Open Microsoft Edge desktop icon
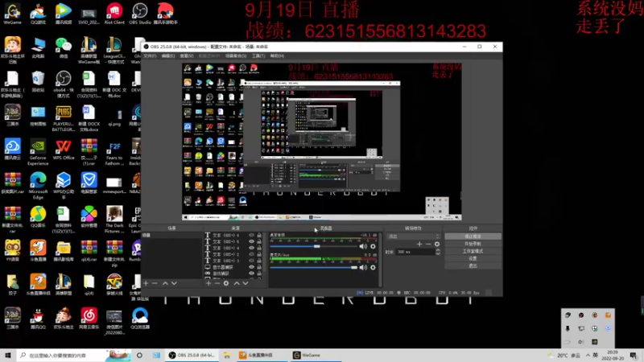Viewport: 644px width, 362px height. pos(38,186)
